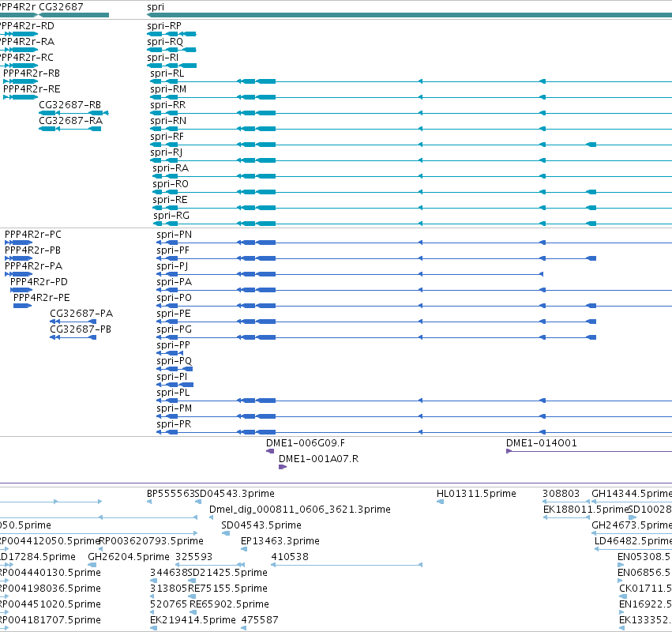Open transcript spri-RA details

coord(170,168)
